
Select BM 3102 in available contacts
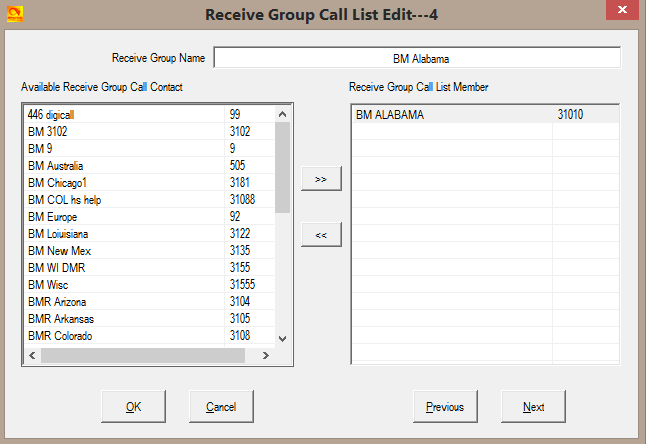48,132
